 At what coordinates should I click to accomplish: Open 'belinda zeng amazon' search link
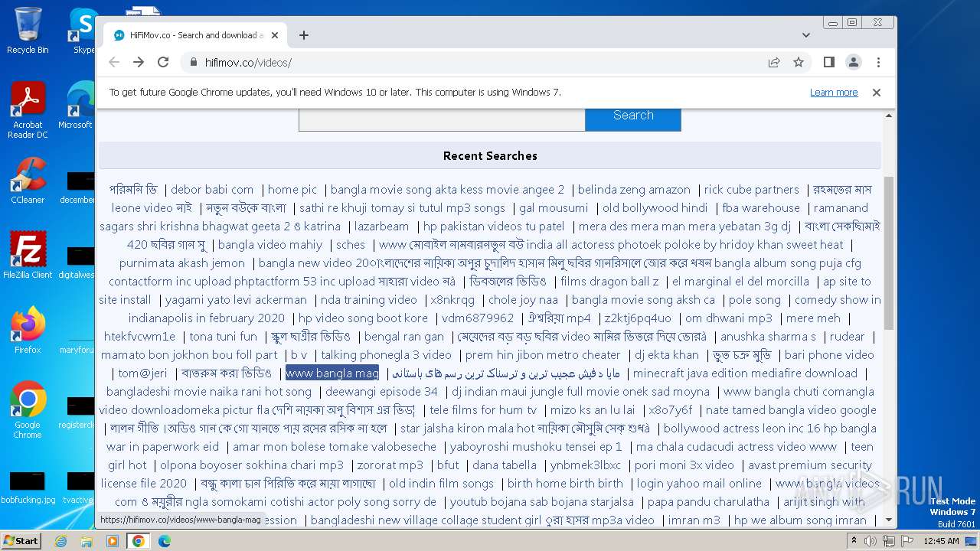point(634,190)
